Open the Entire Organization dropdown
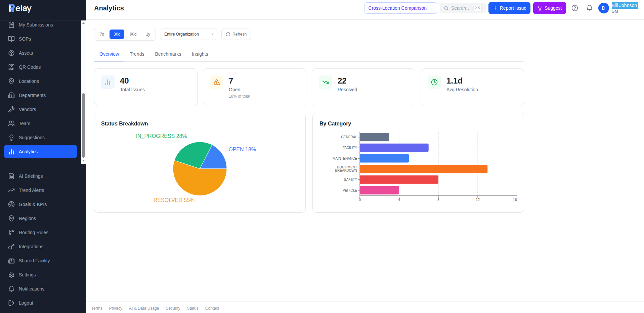Viewport: 644px width, 313px height. tap(188, 34)
